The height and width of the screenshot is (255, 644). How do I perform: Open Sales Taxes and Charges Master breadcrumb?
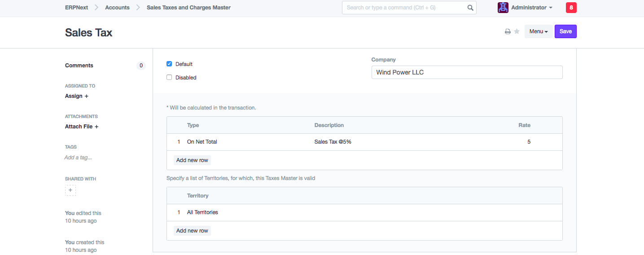pyautogui.click(x=188, y=8)
